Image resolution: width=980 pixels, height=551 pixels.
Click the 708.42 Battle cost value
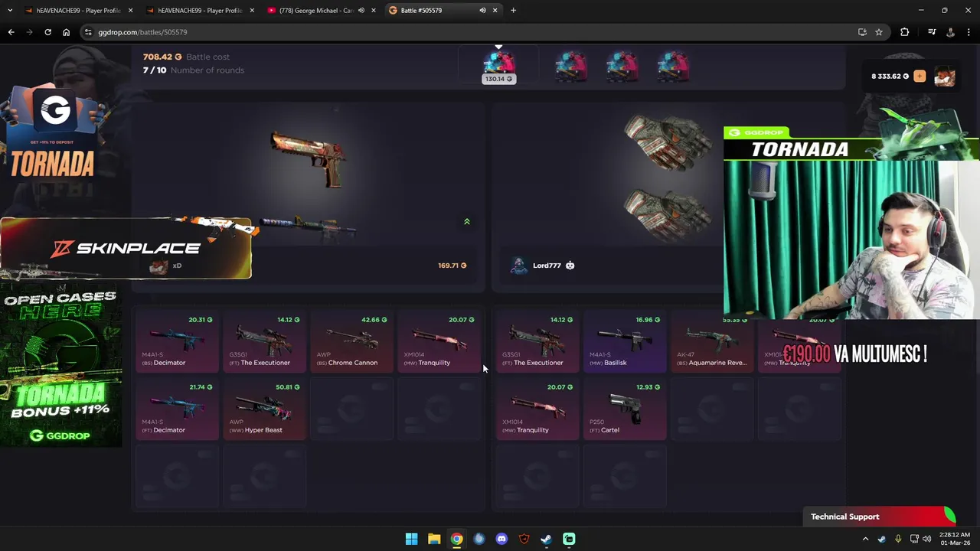pos(162,57)
